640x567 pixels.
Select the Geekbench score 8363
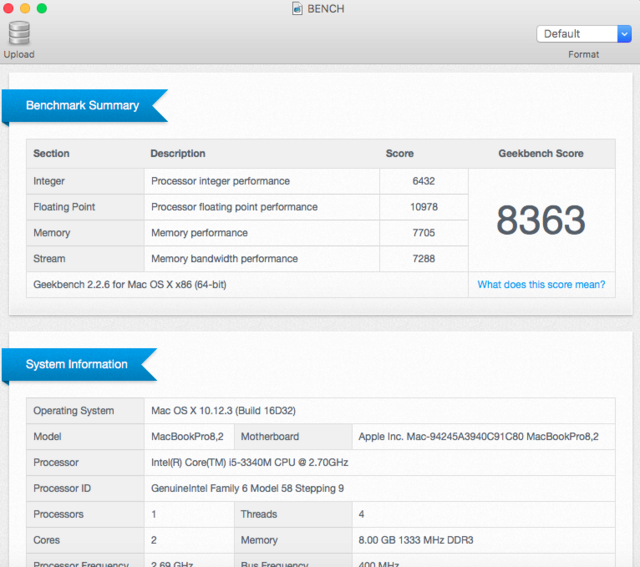tap(541, 220)
